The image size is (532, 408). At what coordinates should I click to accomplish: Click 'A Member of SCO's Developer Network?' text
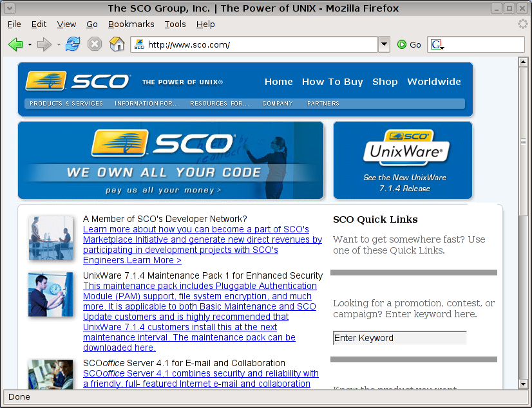(x=165, y=219)
